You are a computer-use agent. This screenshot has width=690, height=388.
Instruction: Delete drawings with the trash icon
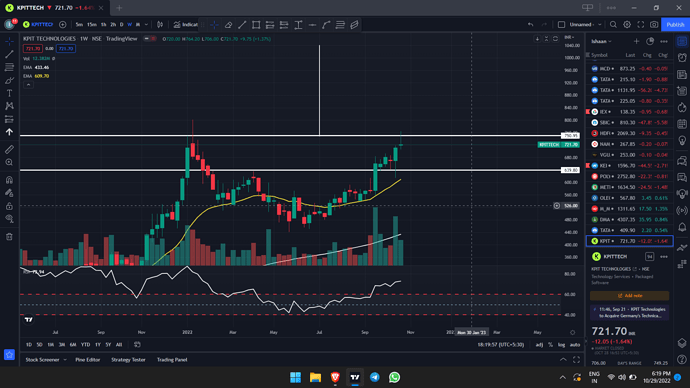click(9, 237)
